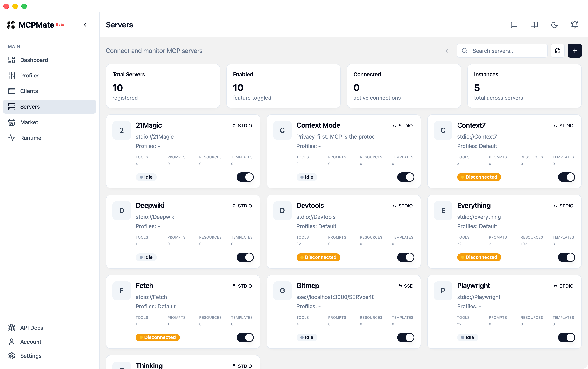The width and height of the screenshot is (588, 369).
Task: Open API Docs link in sidebar
Action: pos(32,328)
